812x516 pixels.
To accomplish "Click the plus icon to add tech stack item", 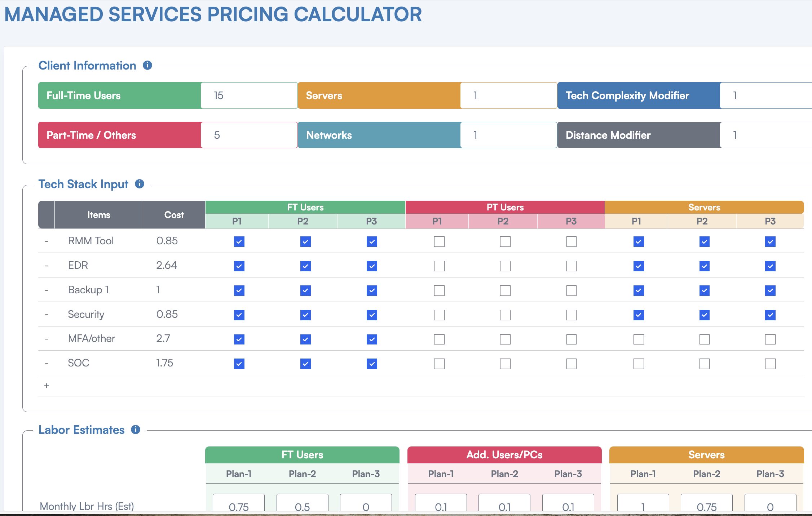I will point(47,385).
